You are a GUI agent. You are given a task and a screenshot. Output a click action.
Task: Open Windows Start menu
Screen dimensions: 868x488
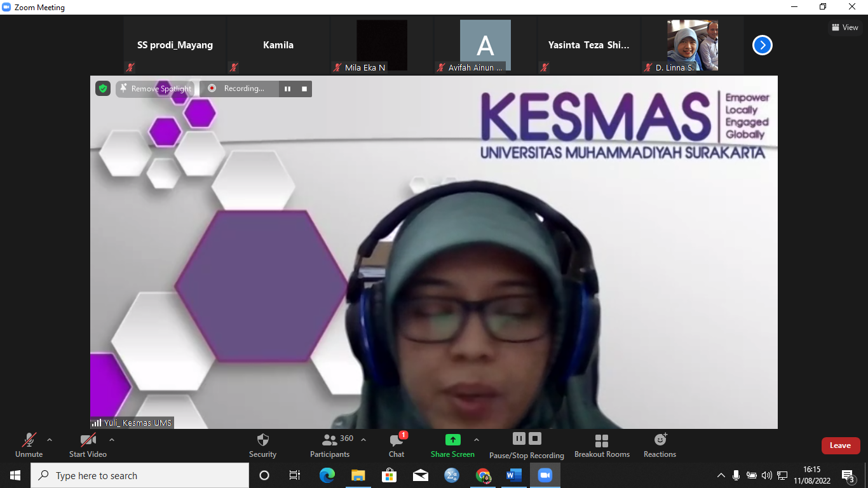[15, 475]
